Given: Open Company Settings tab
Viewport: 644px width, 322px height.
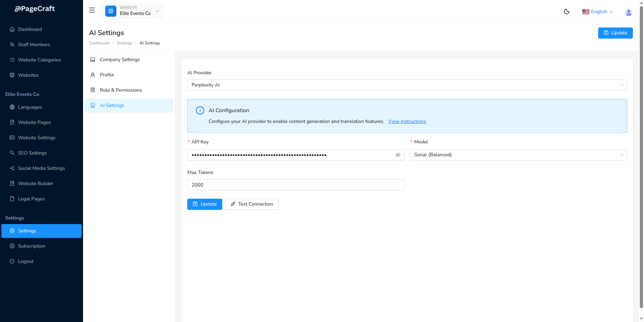Looking at the screenshot, I should coord(119,60).
